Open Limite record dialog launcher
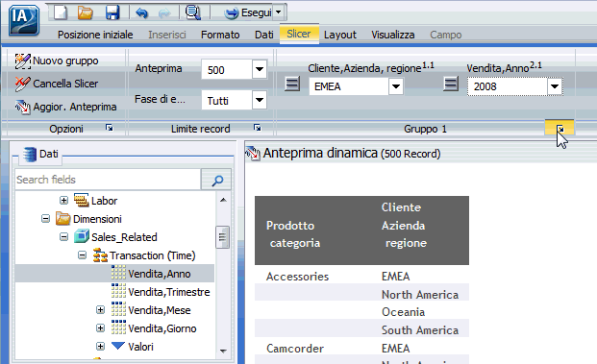The image size is (597, 364). tap(258, 128)
